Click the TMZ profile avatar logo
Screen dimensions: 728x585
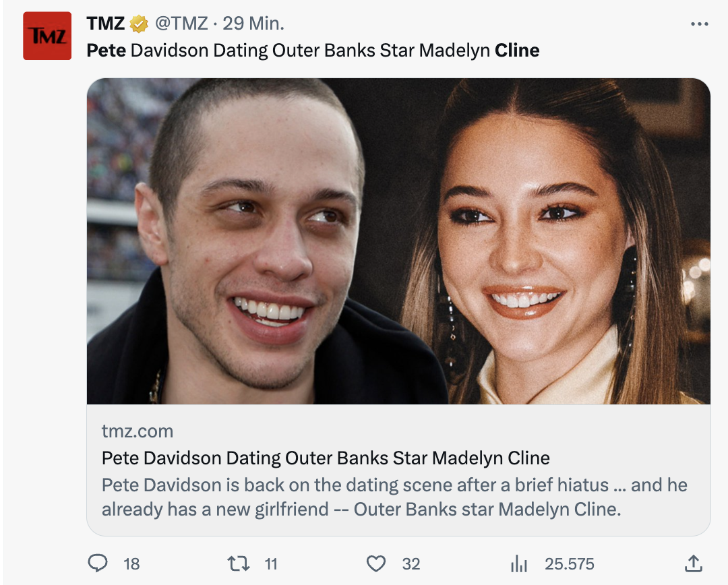[47, 36]
